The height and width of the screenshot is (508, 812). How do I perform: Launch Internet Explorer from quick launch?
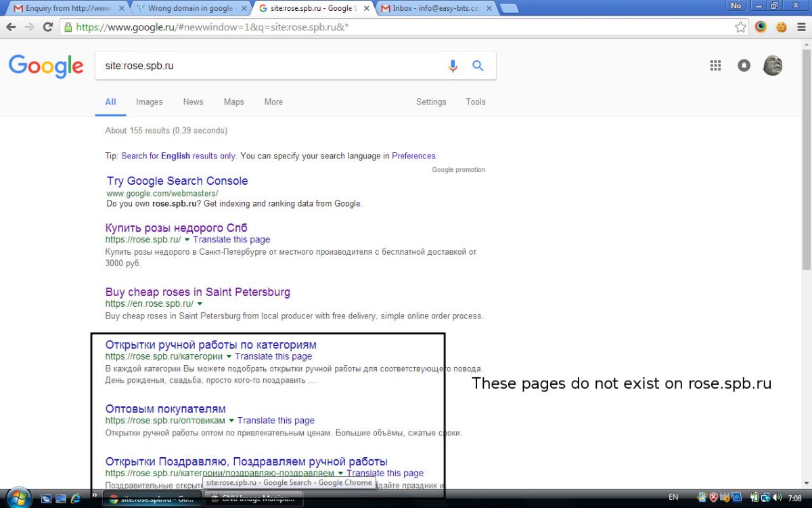click(x=75, y=499)
